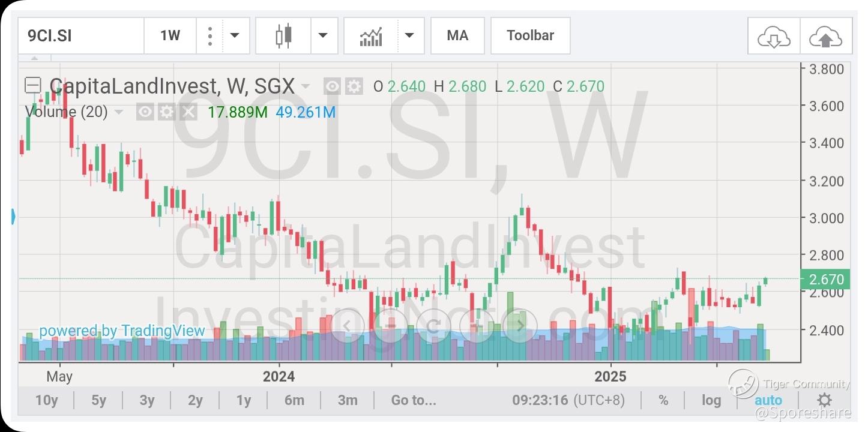Open Volume indicator settings gear
Image resolution: width=868 pixels, height=432 pixels.
point(167,112)
